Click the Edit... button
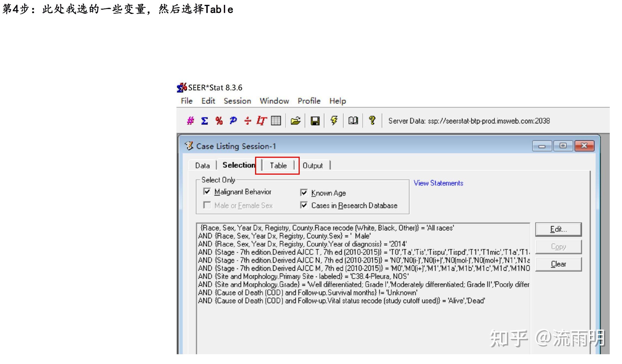Screen dimensions: 622x364 coord(558,229)
